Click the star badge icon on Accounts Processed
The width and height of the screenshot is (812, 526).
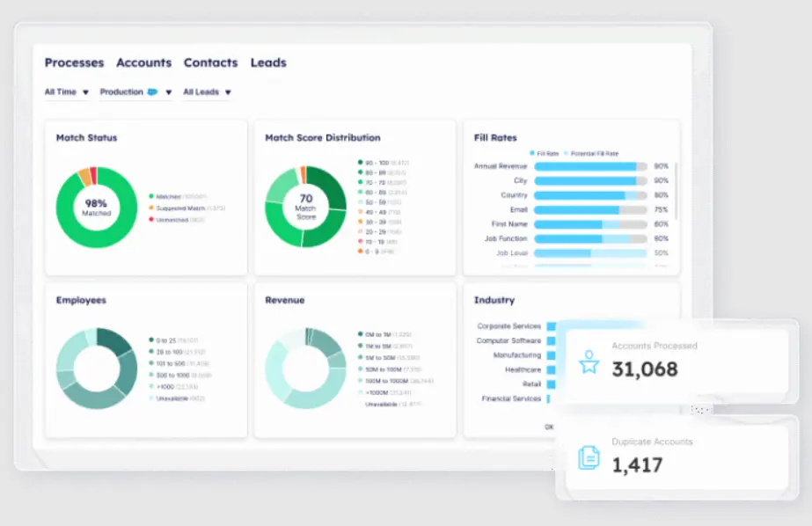(589, 362)
